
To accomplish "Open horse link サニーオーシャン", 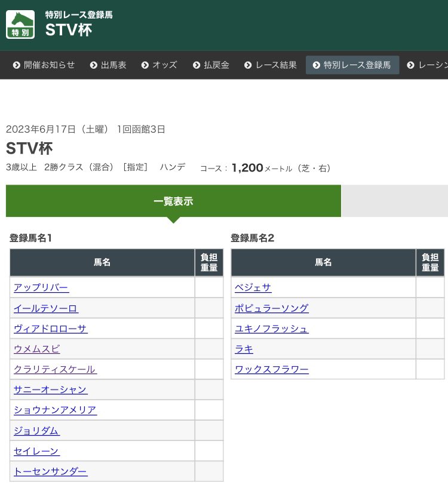I will pyautogui.click(x=51, y=390).
